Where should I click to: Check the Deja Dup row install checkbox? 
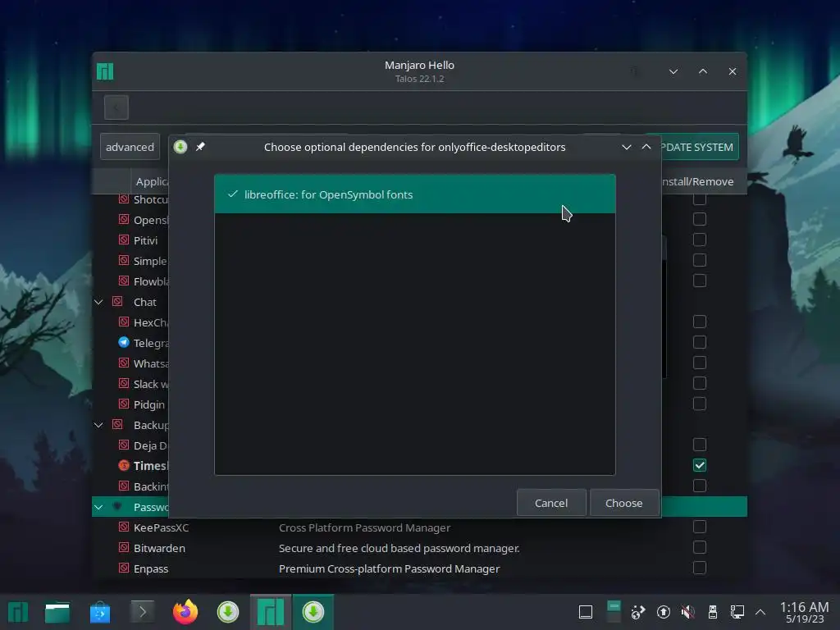(x=700, y=445)
